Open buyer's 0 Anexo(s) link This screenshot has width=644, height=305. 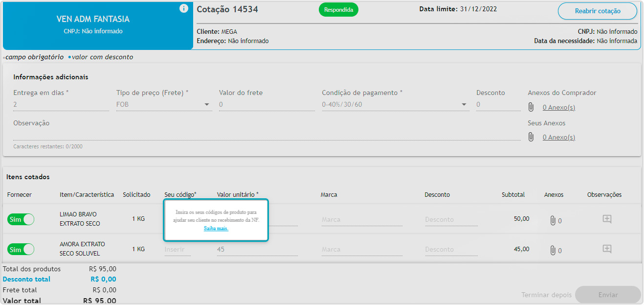pyautogui.click(x=558, y=108)
